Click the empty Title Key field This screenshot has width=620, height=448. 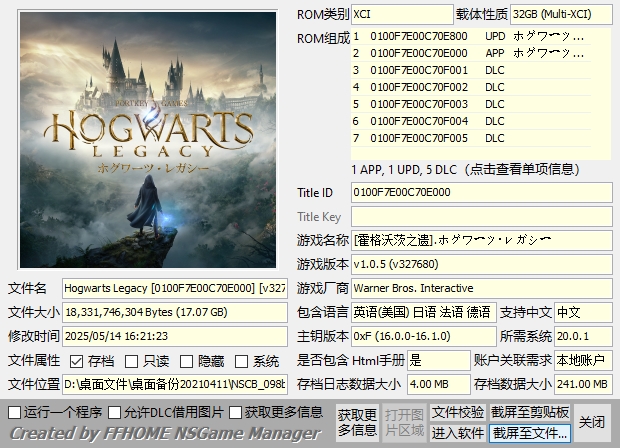coord(482,217)
